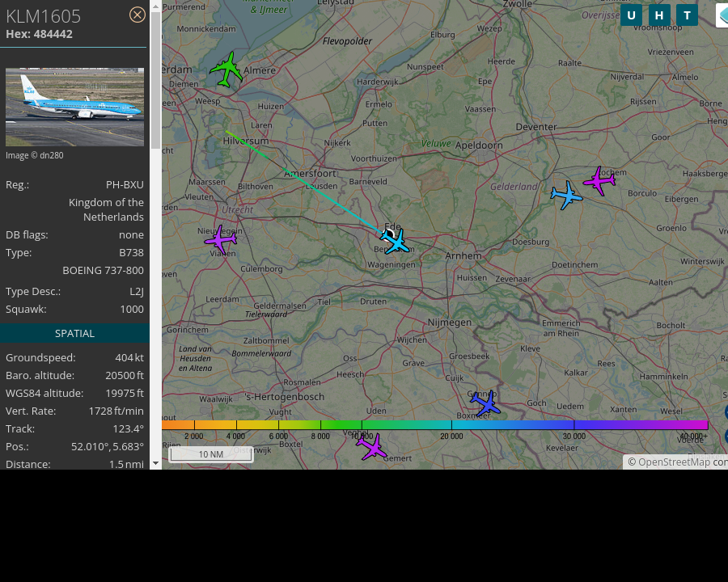
Task: Select the purple aircraft near Gemert
Action: [x=371, y=446]
